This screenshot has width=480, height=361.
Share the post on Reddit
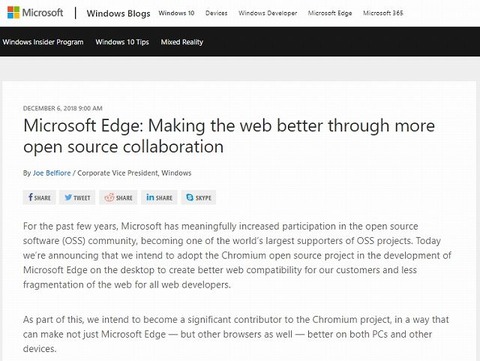(x=118, y=197)
